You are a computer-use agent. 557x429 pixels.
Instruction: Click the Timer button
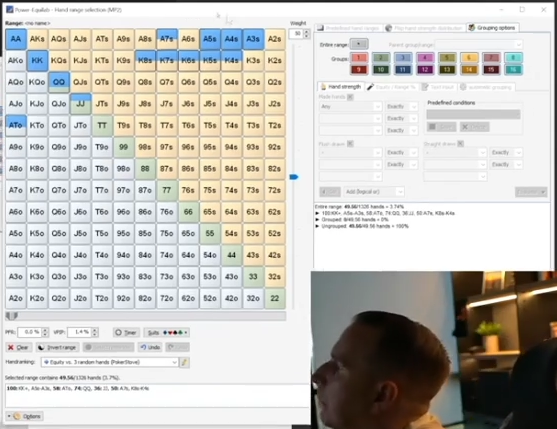[126, 332]
